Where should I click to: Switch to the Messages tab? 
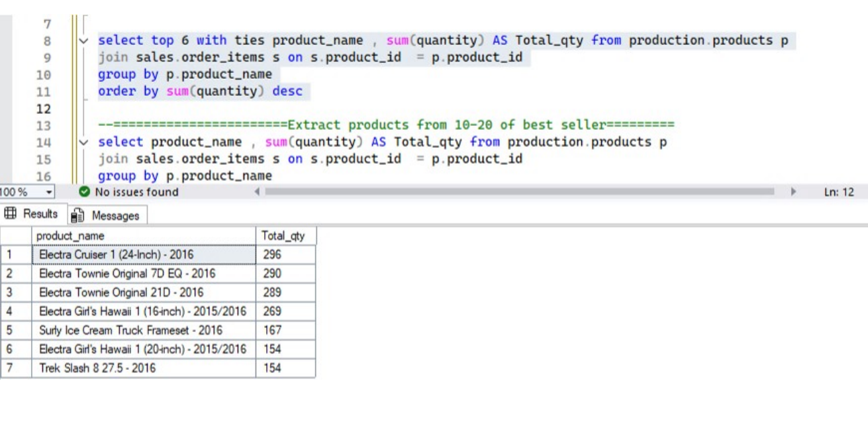[107, 215]
